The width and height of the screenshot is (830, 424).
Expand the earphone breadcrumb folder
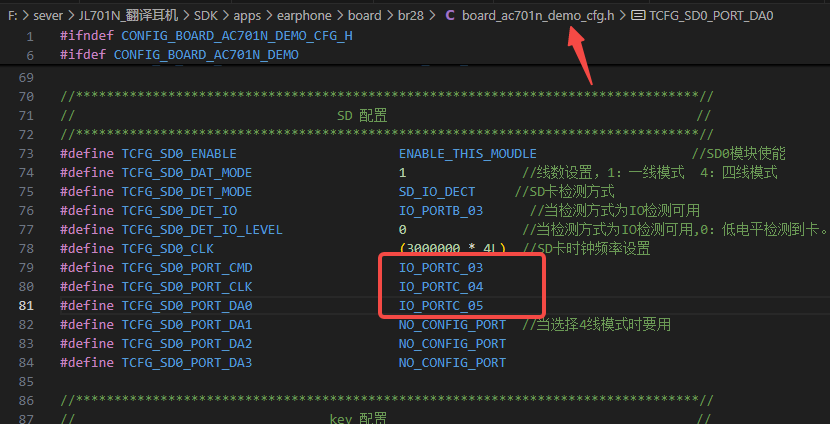(304, 16)
